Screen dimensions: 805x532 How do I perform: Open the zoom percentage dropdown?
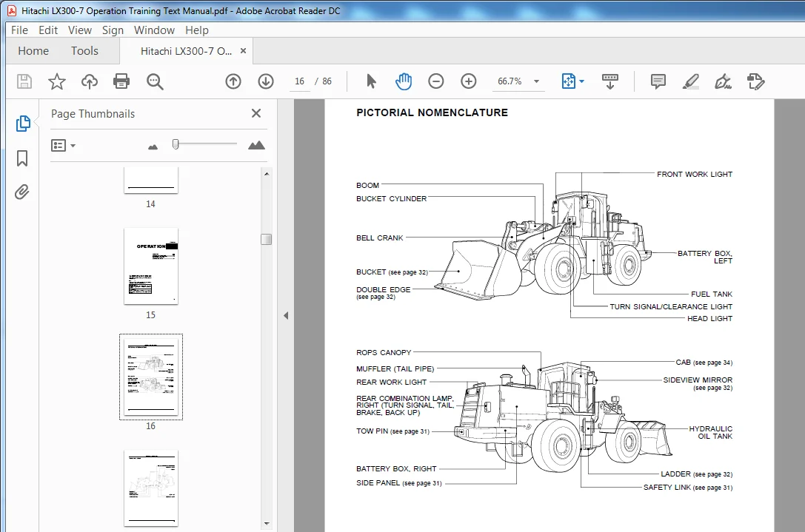(536, 81)
